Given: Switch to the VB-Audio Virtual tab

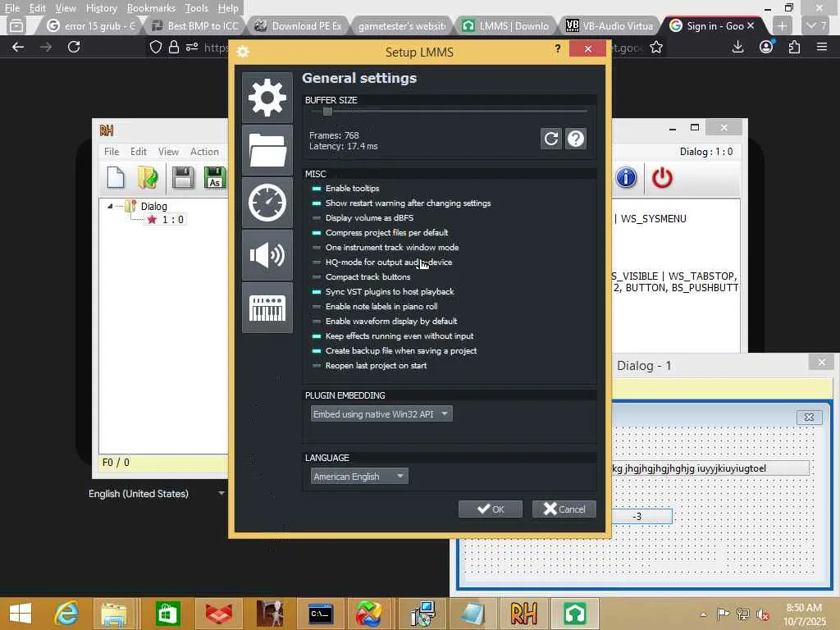Looking at the screenshot, I should tap(609, 25).
